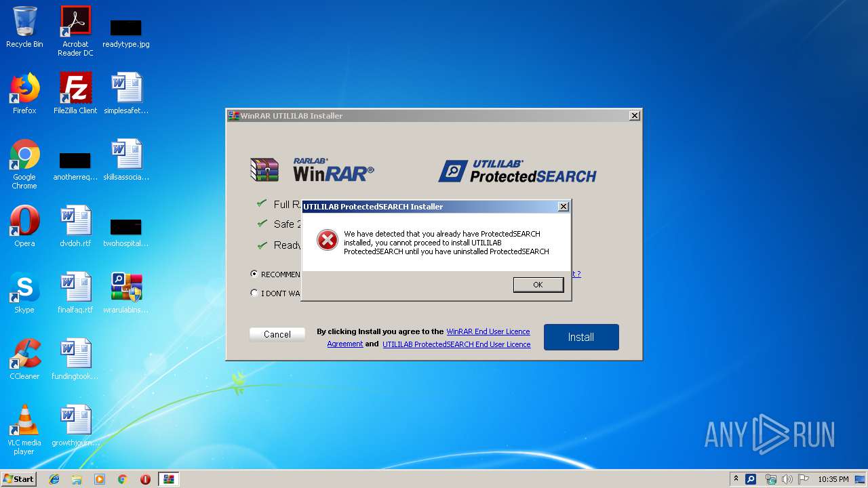Select dvdoh.rtf document icon
Image resolution: width=868 pixels, height=488 pixels.
[x=75, y=226]
